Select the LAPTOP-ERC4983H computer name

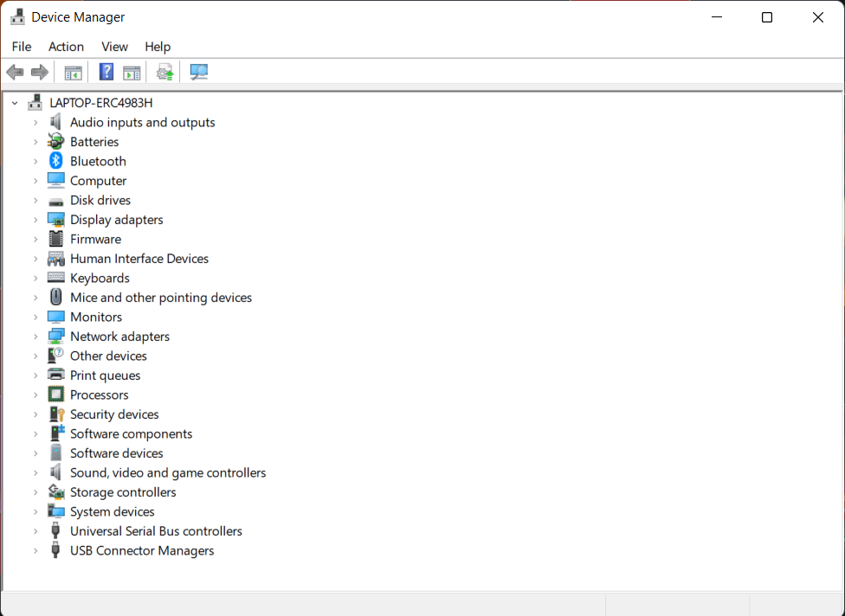pyautogui.click(x=100, y=103)
